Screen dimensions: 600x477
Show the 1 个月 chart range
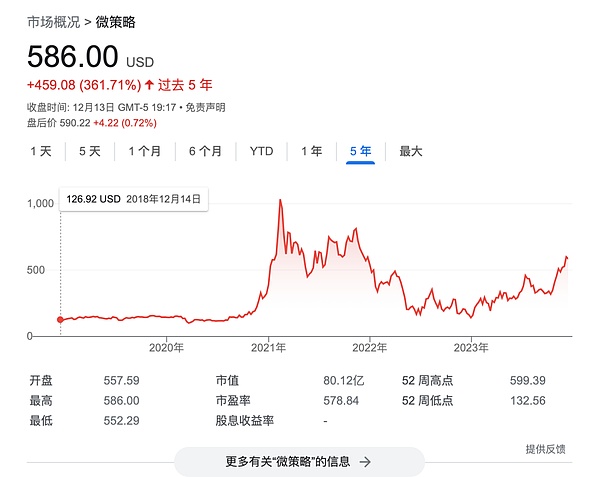point(144,152)
